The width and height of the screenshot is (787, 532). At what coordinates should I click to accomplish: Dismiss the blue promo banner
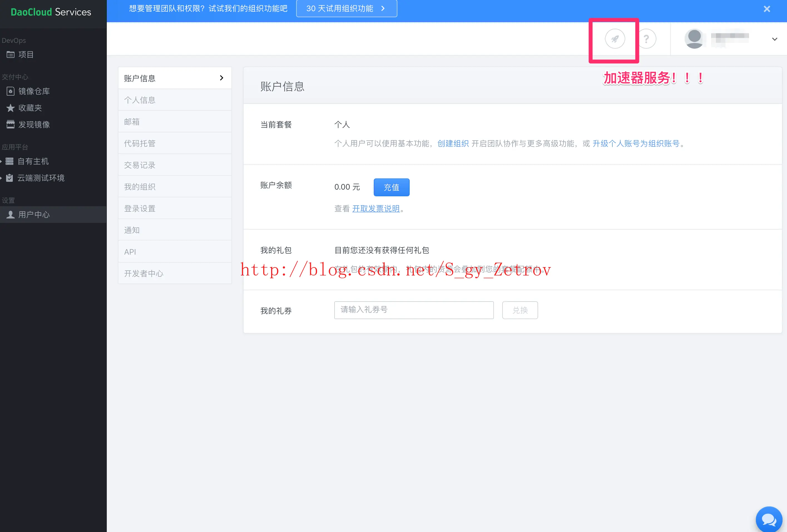[x=767, y=9]
